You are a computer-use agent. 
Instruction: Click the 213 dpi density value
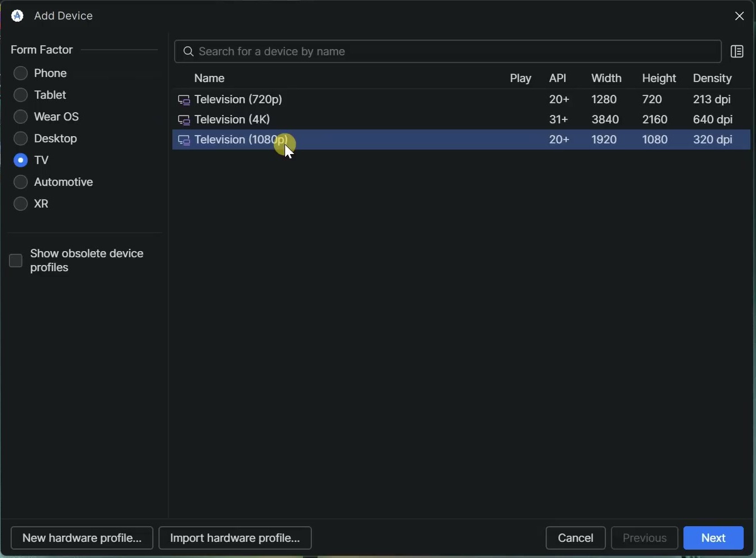click(x=712, y=100)
